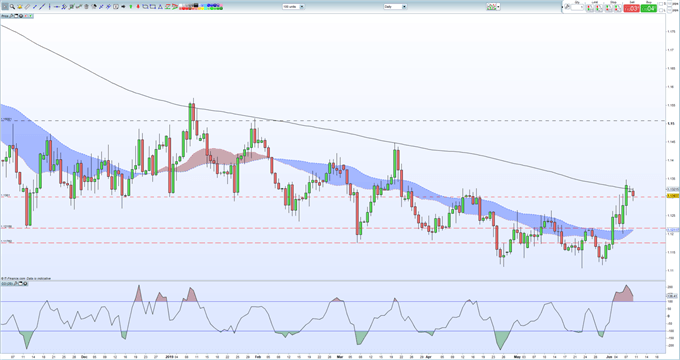Viewport: 680px width, 360px height.
Task: Activate the magnifier zoom tool
Action: (x=13, y=7)
